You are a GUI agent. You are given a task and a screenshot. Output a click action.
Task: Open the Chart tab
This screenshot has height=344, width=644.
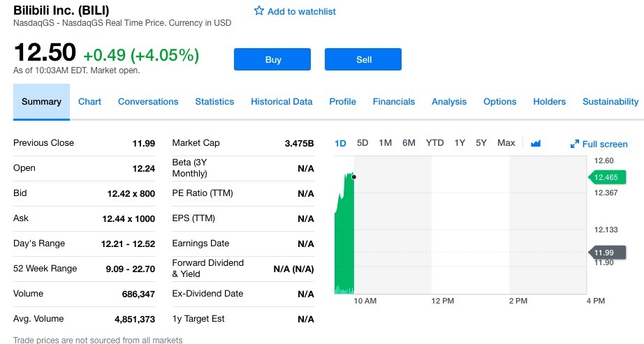(x=89, y=102)
